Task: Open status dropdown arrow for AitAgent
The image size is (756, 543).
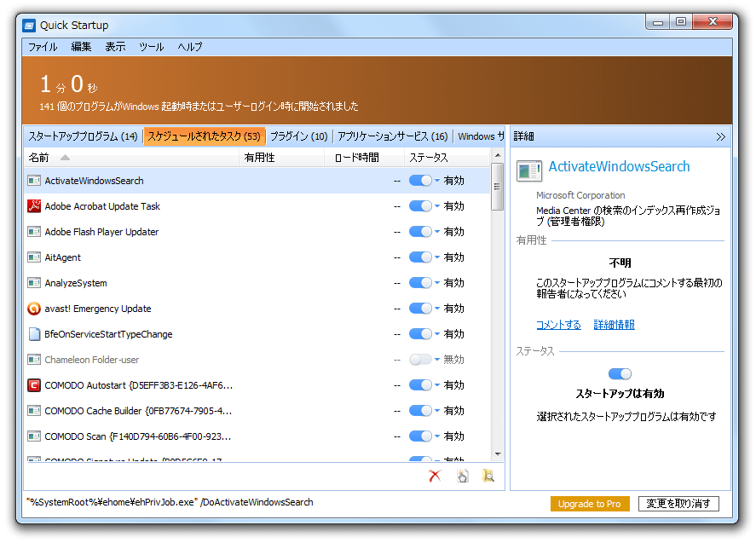Action: point(437,257)
